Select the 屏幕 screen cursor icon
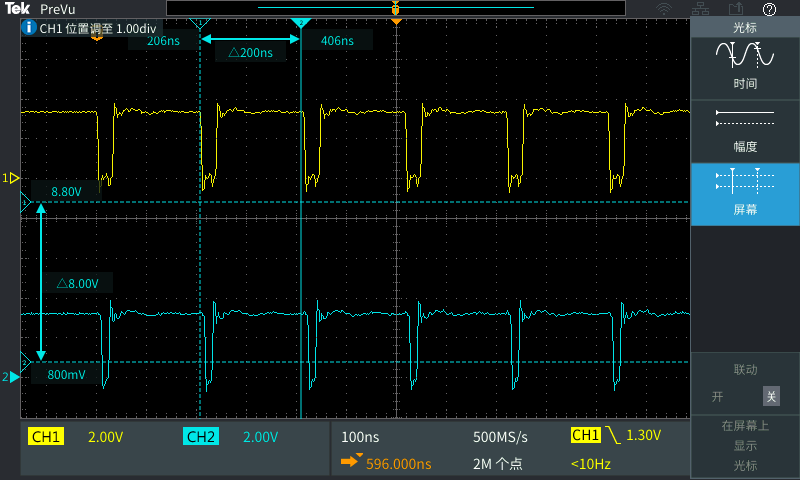The image size is (800, 480). pyautogui.click(x=745, y=192)
